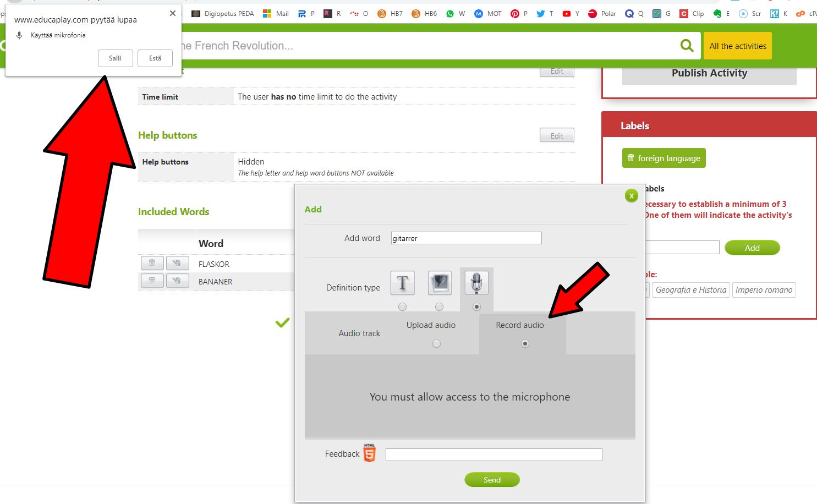Open the Polar bookmark
This screenshot has height=504, width=817.
point(602,14)
